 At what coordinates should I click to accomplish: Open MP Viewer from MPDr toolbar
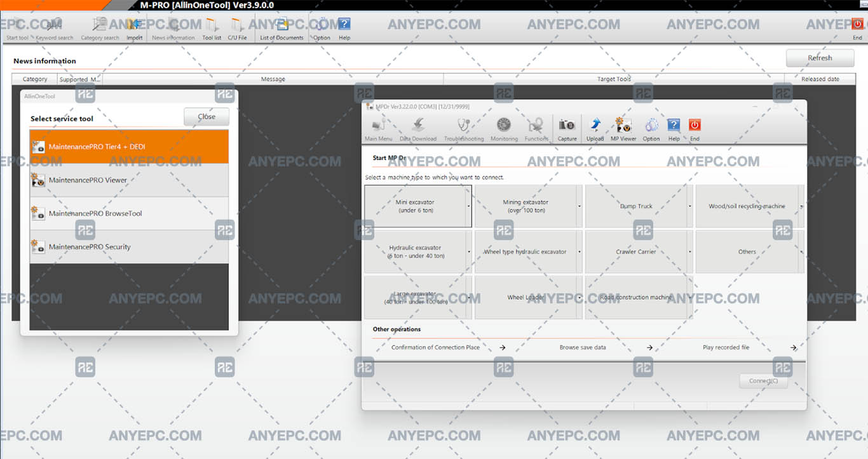click(x=623, y=130)
